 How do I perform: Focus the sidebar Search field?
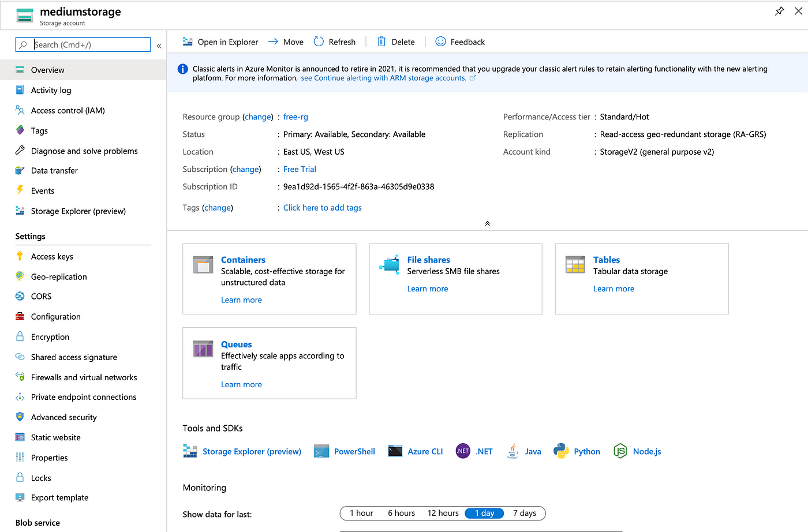[83, 44]
